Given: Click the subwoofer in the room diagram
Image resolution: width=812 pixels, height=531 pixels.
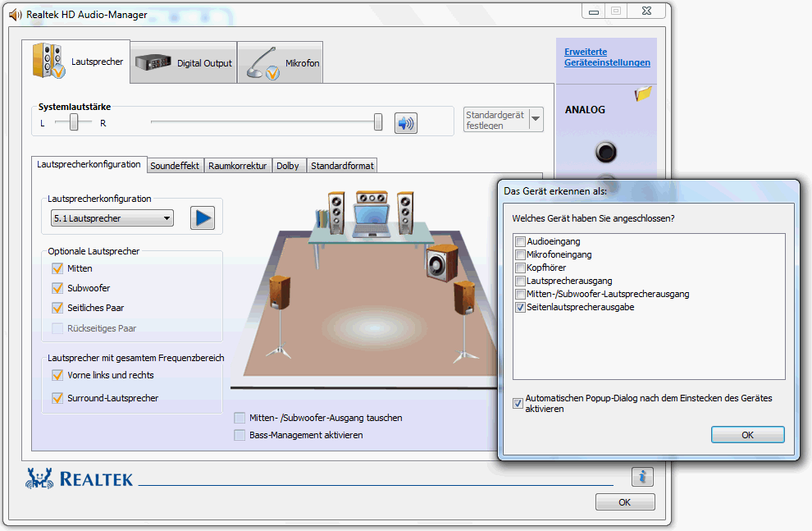Looking at the screenshot, I should click(x=442, y=263).
